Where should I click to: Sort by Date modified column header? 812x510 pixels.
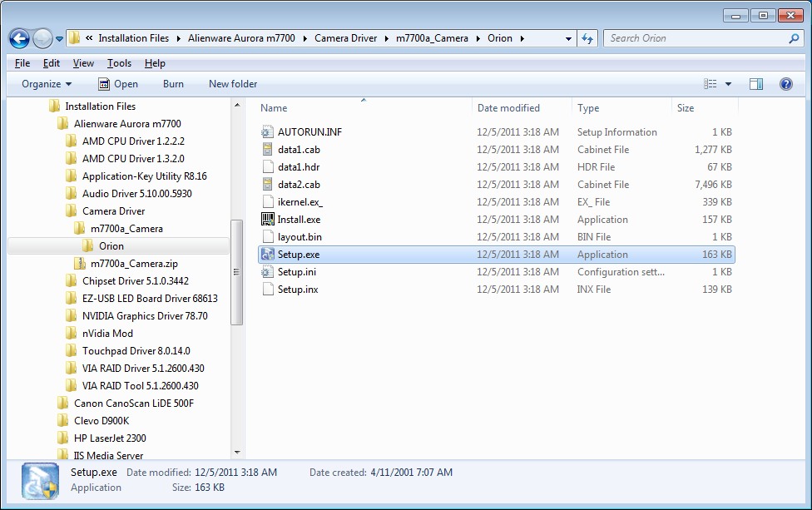(508, 107)
